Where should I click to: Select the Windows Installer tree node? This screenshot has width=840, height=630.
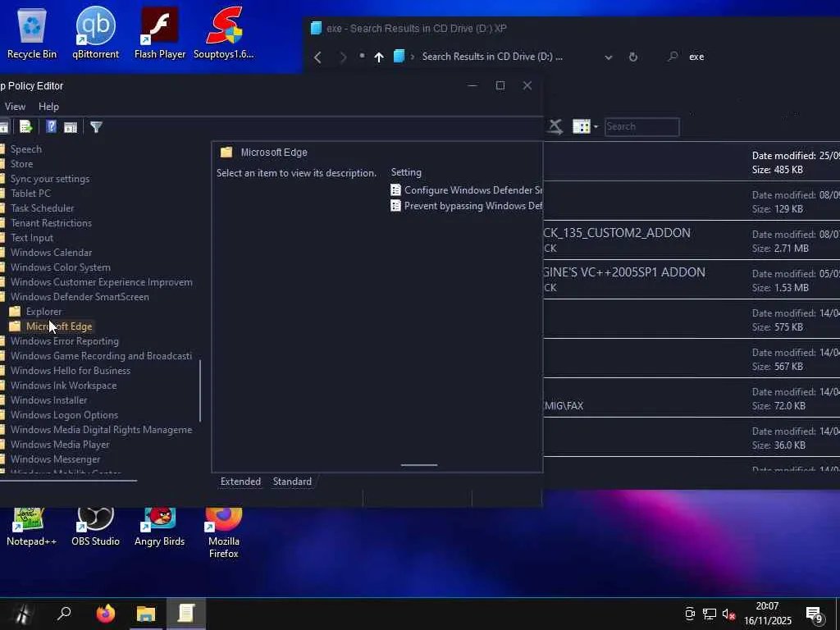[x=48, y=400]
